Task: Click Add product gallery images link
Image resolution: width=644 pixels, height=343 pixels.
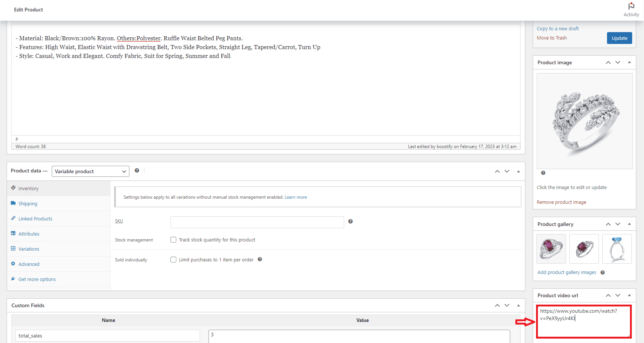Action: pos(567,272)
